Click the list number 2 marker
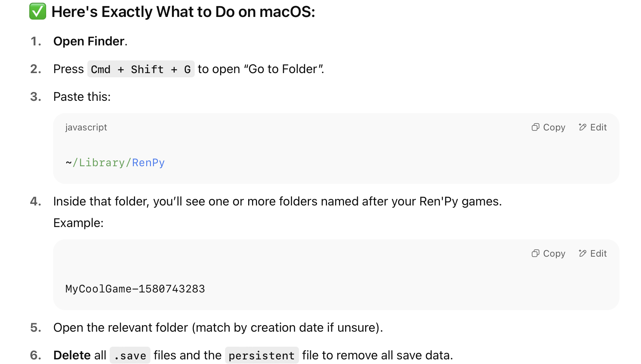 (36, 69)
